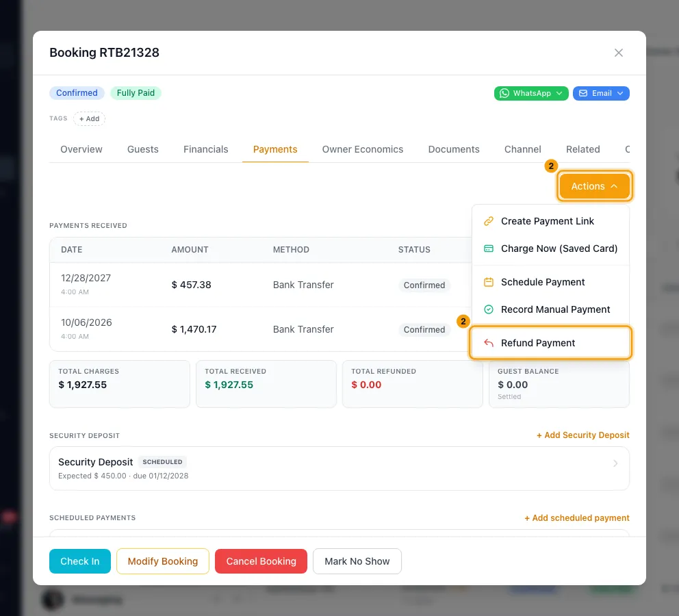Click + Add Security Deposit link
This screenshot has width=679, height=616.
click(583, 435)
